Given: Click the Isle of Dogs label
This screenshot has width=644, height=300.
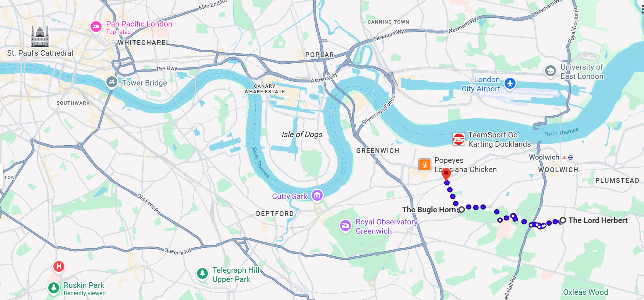Looking at the screenshot, I should (302, 135).
